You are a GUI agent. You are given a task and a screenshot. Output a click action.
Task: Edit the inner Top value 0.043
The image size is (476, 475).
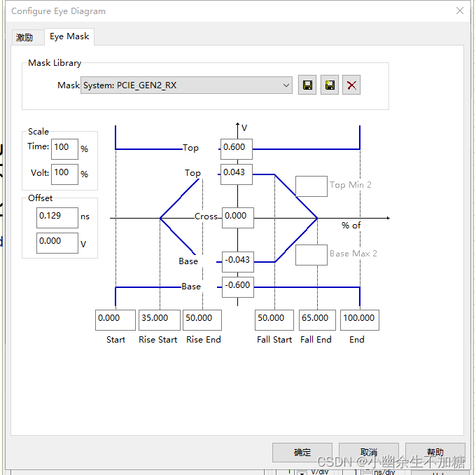click(x=237, y=174)
